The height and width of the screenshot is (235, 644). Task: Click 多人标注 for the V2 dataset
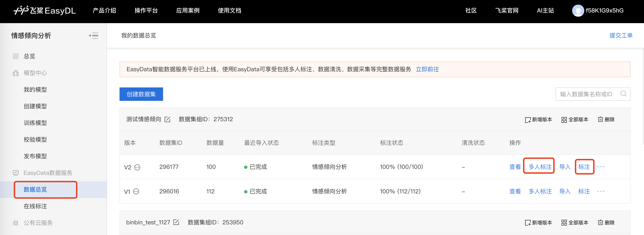point(540,167)
